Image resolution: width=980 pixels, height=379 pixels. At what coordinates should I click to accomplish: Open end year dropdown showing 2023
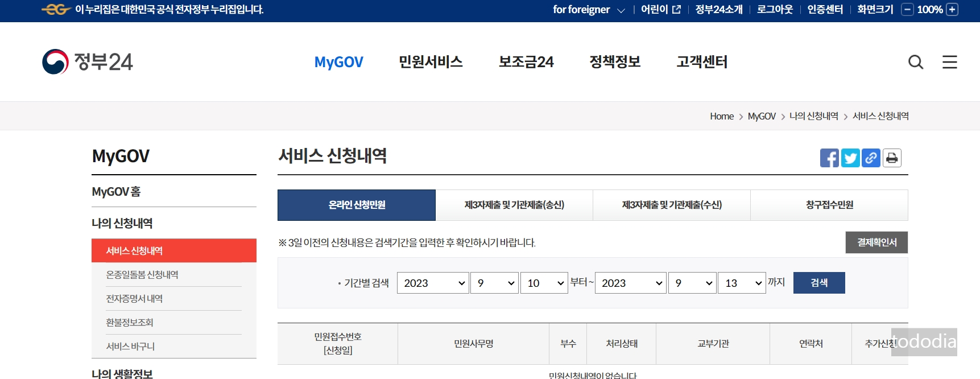[631, 283]
